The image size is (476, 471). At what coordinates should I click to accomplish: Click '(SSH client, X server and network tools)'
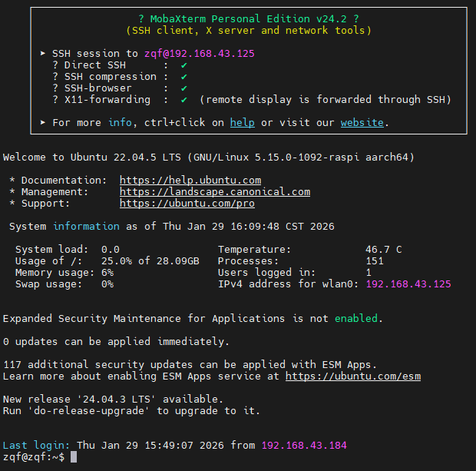coord(249,31)
